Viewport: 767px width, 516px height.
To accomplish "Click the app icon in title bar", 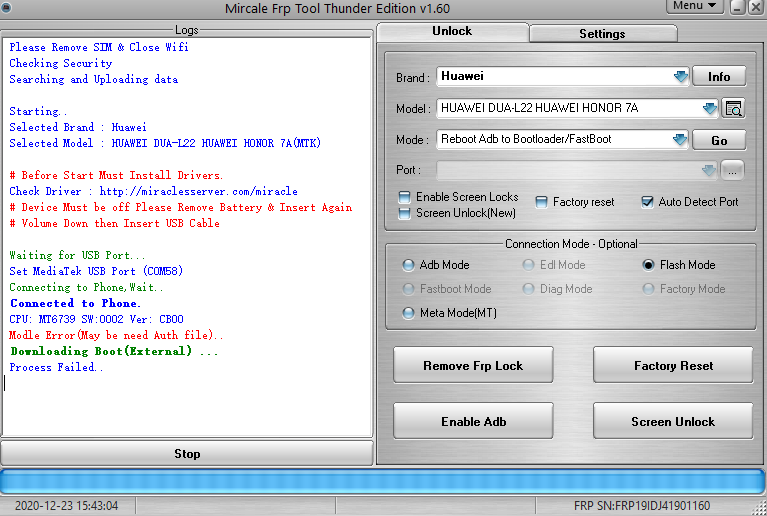I will pyautogui.click(x=6, y=7).
